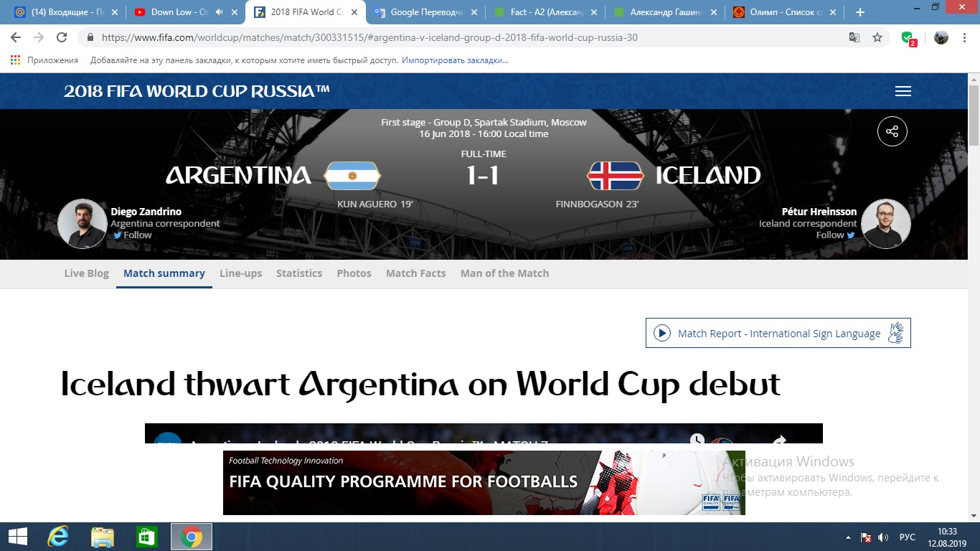The width and height of the screenshot is (980, 551).
Task: Open the Windows Store taskbar icon
Action: tap(146, 537)
